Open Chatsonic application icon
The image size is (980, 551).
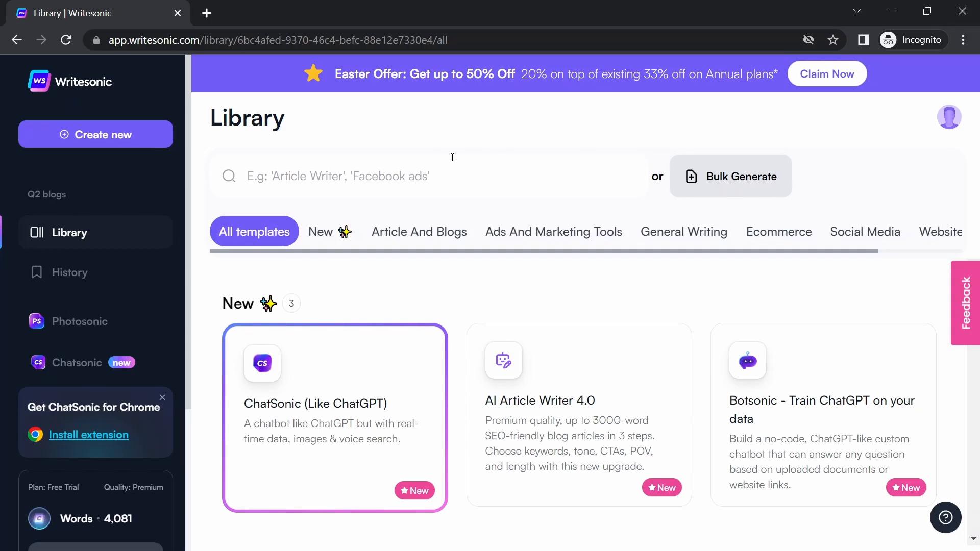(x=37, y=363)
